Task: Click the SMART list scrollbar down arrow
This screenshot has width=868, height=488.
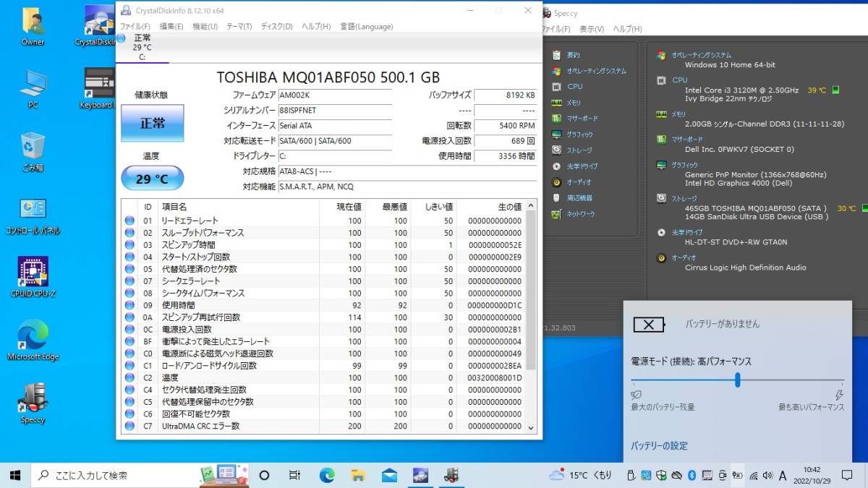Action: click(x=532, y=427)
